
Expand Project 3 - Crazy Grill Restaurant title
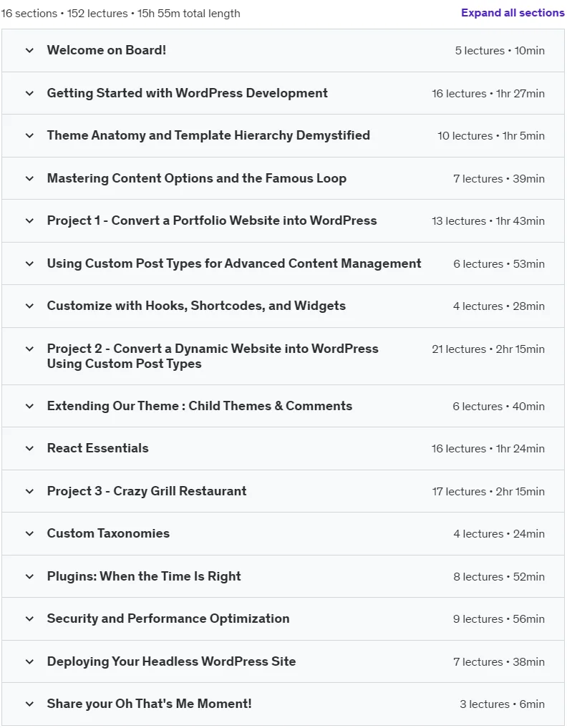pyautogui.click(x=147, y=491)
